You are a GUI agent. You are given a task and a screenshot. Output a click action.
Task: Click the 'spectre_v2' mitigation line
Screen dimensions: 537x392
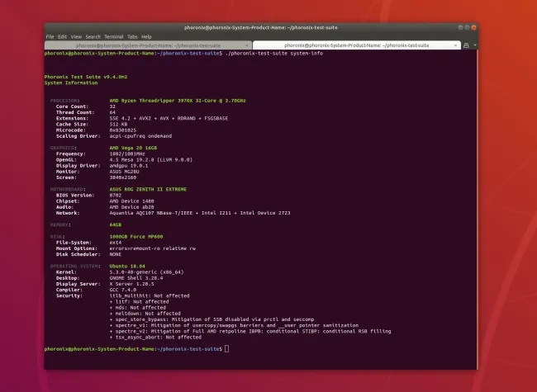(250, 331)
